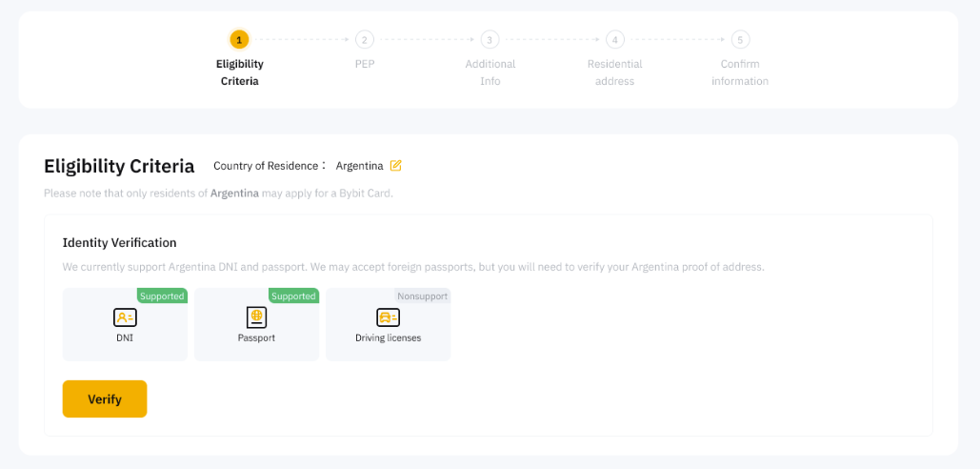Select the DNI ID card icon
The image size is (980, 469).
(x=125, y=317)
